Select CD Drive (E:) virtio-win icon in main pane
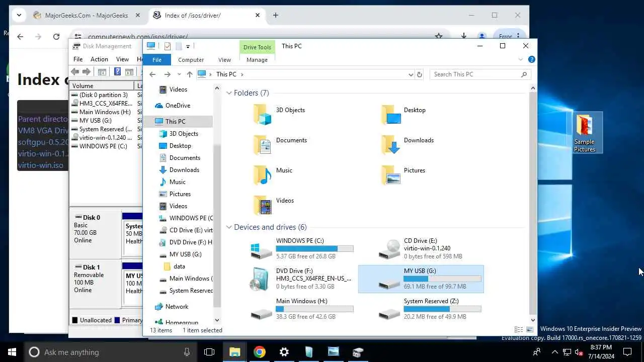This screenshot has height=362, width=644. click(390, 249)
